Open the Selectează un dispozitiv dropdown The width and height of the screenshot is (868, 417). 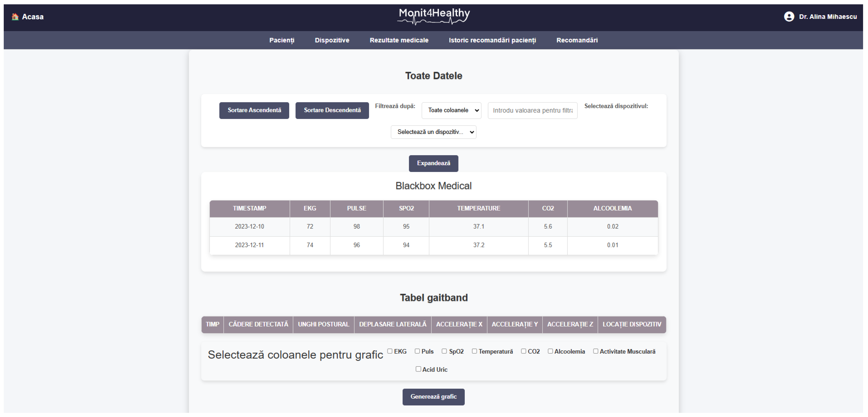tap(433, 132)
